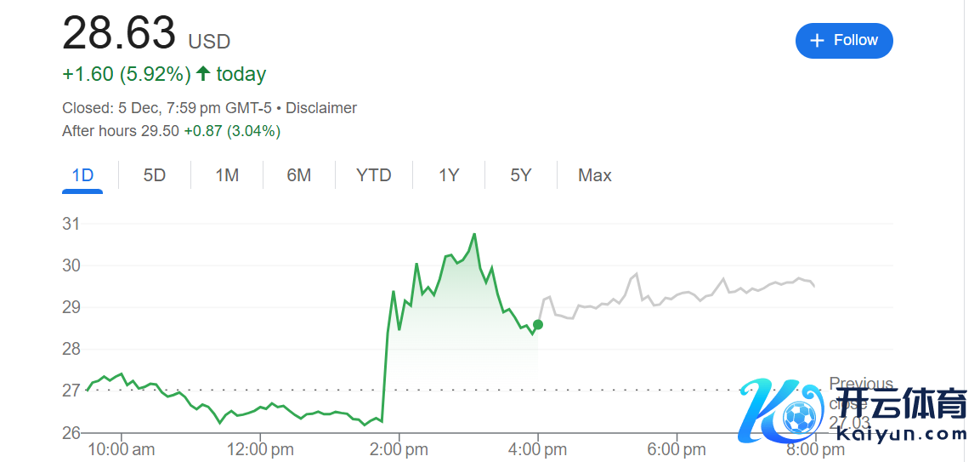The width and height of the screenshot is (980, 462).
Task: Click the green up arrow icon
Action: pyautogui.click(x=203, y=74)
